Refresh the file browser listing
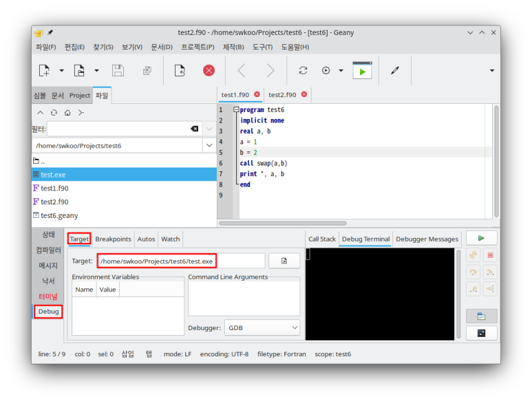The width and height of the screenshot is (532, 401). click(54, 113)
